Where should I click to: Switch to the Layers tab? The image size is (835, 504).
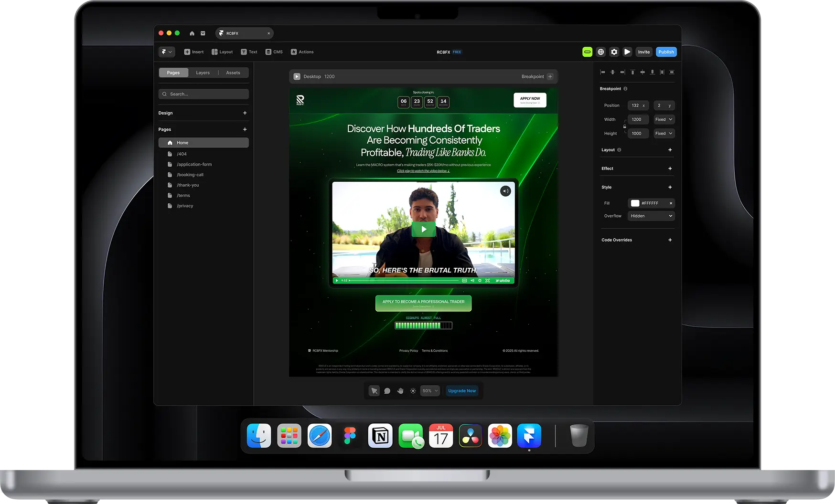click(203, 73)
